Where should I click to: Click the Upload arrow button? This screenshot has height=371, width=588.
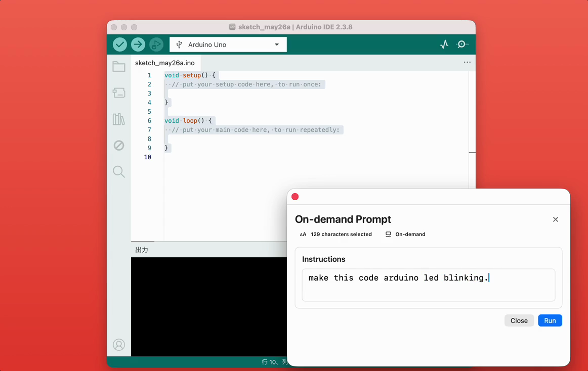tap(138, 44)
